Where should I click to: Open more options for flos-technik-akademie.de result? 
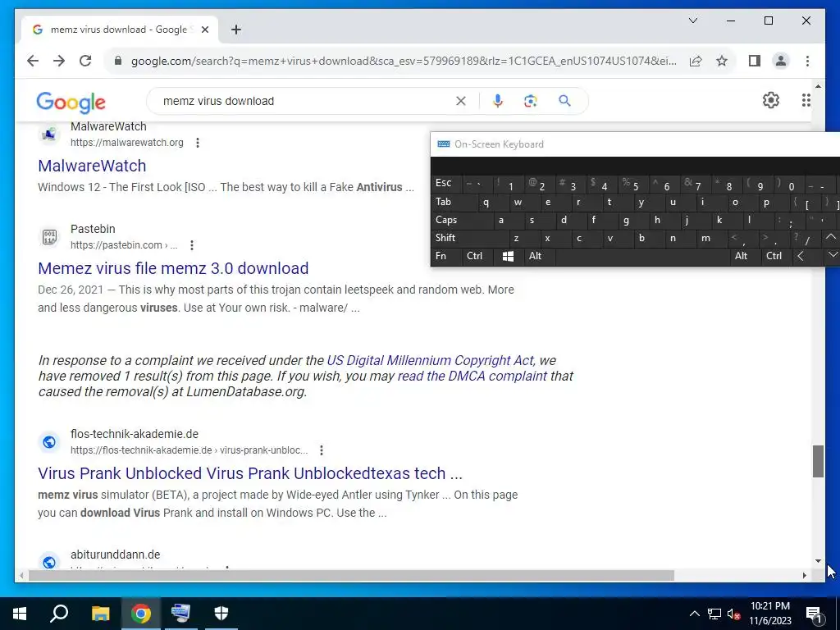322,450
